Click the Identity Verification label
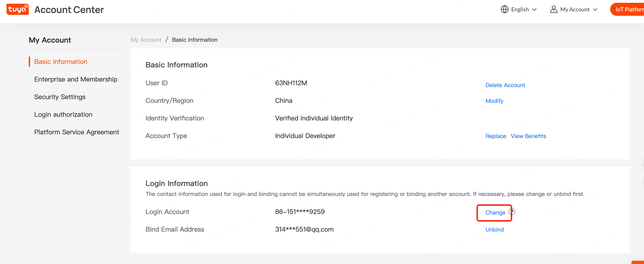Image resolution: width=644 pixels, height=264 pixels. [175, 118]
